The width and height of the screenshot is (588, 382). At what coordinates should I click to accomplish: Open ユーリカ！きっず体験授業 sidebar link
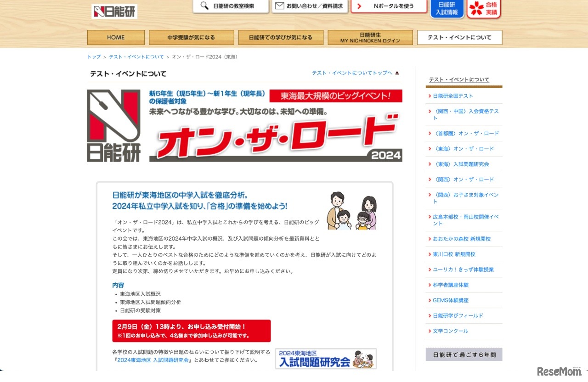click(464, 270)
